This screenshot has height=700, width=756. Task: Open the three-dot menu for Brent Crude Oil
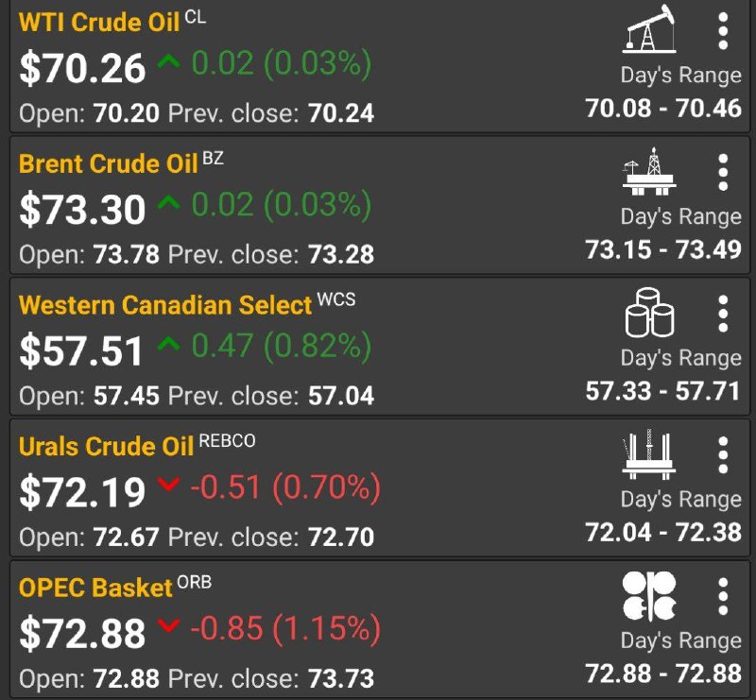coord(722,173)
